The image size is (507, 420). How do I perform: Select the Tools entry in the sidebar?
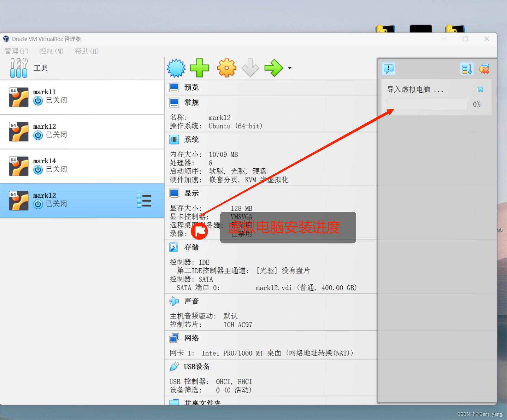point(82,68)
